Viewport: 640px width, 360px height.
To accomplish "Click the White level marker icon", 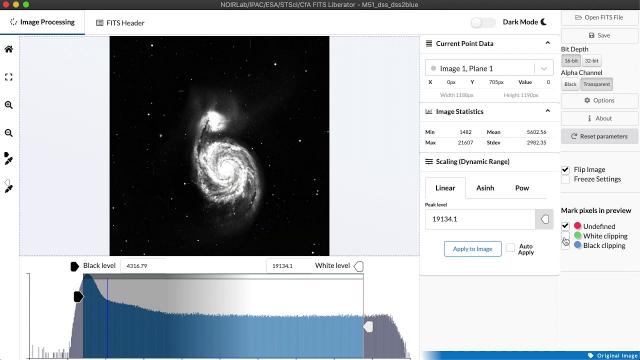I will [359, 266].
